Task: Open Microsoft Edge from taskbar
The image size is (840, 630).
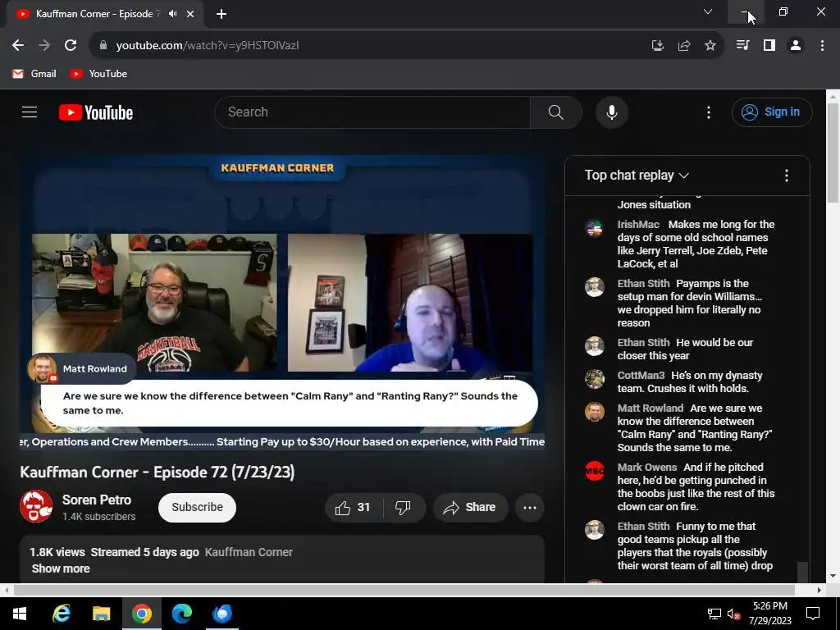Action: pos(181,614)
